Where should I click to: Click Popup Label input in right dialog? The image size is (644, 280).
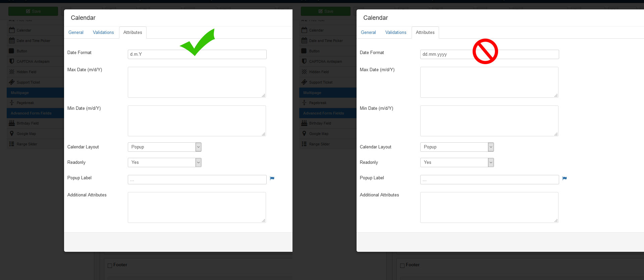(x=489, y=180)
